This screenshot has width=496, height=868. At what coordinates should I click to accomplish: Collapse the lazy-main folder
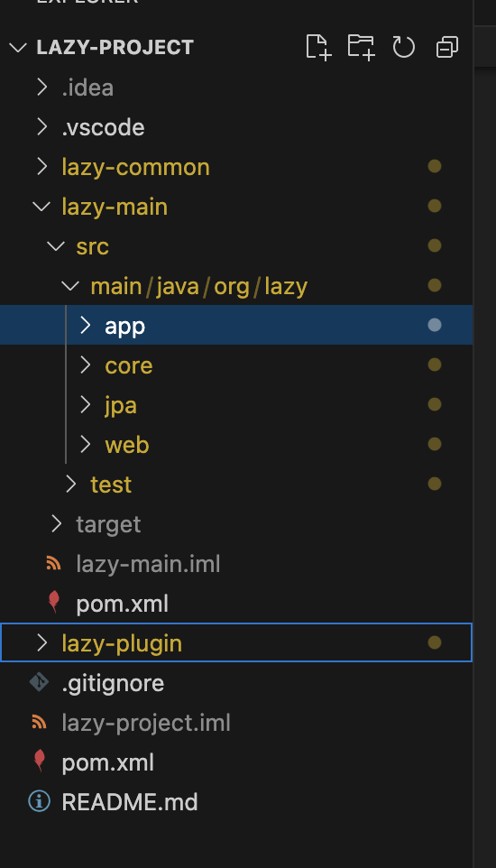(x=41, y=207)
